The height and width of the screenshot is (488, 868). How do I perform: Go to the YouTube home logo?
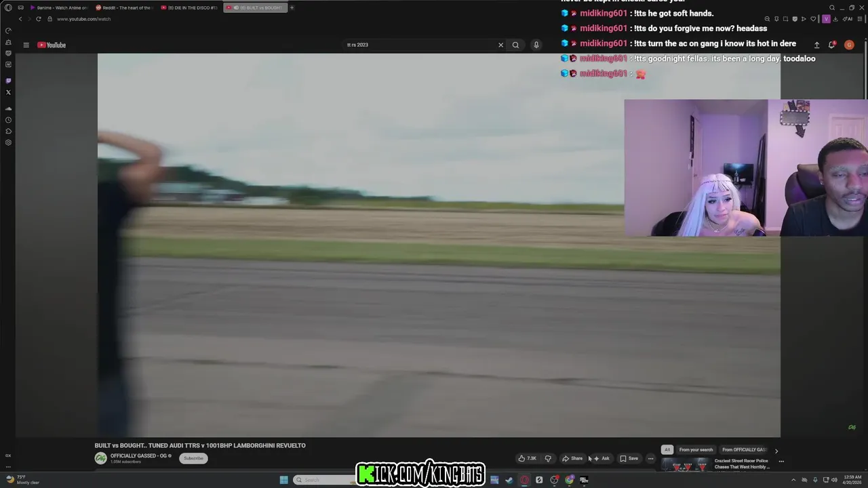(x=52, y=45)
